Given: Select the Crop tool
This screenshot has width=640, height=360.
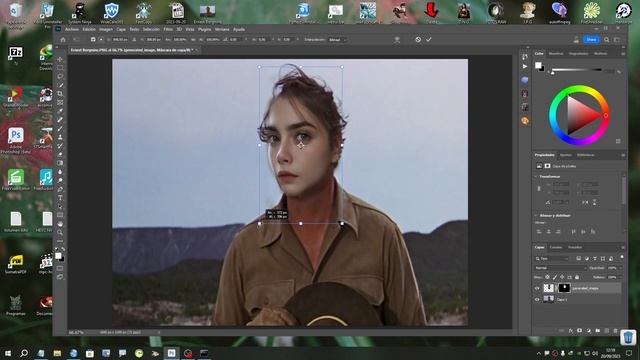Looking at the screenshot, I should pos(60,94).
